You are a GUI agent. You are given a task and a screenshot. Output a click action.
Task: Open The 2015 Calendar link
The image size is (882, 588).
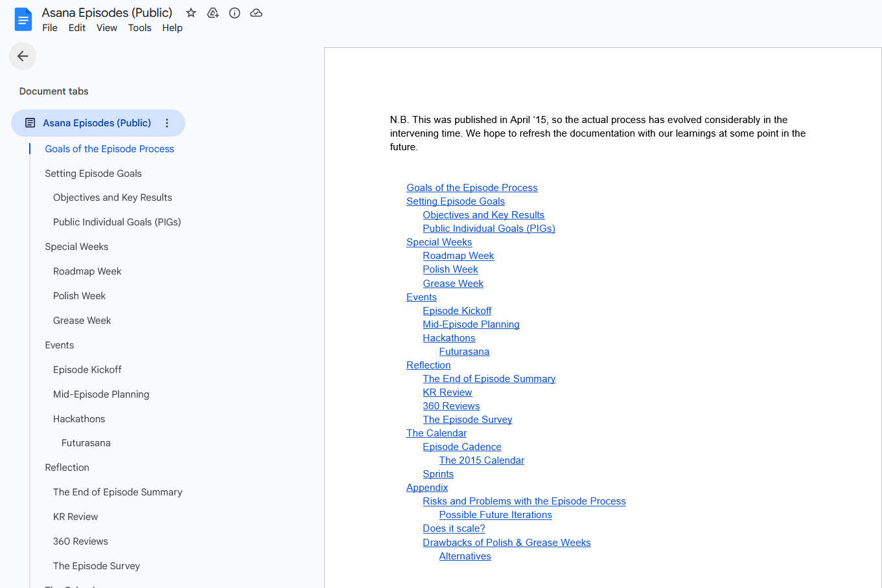coord(482,460)
